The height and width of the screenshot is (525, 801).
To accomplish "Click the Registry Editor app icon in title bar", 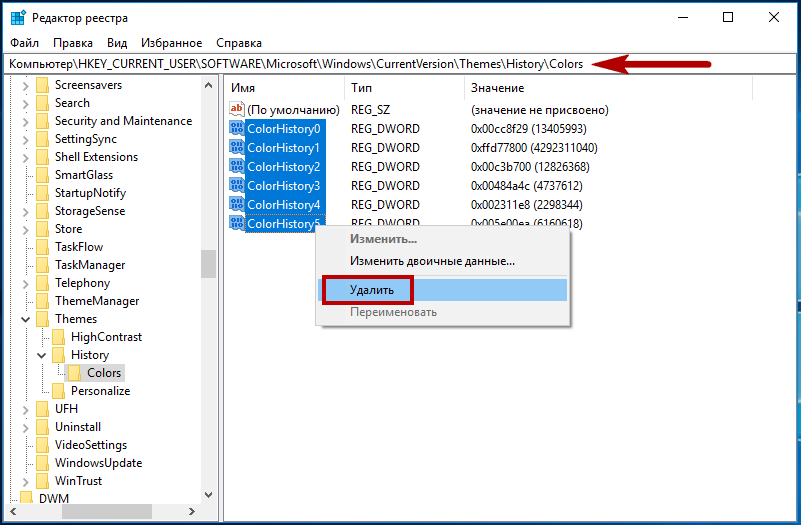I will tap(18, 18).
